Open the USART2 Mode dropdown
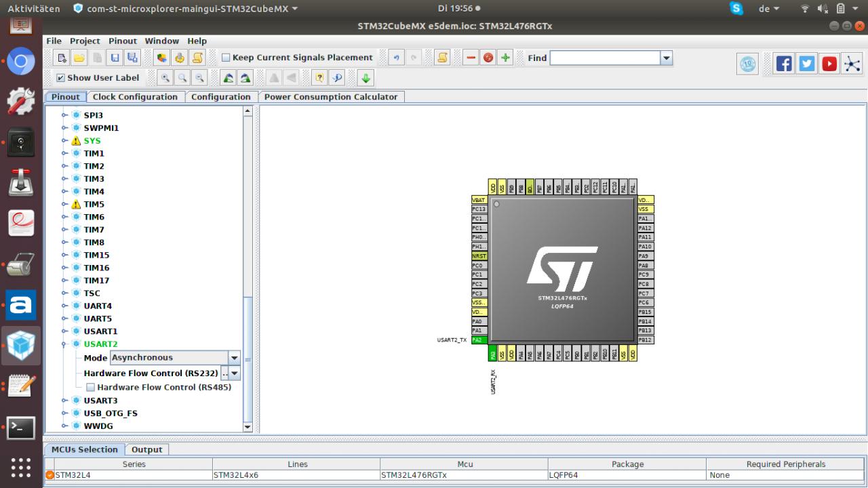 pyautogui.click(x=235, y=358)
